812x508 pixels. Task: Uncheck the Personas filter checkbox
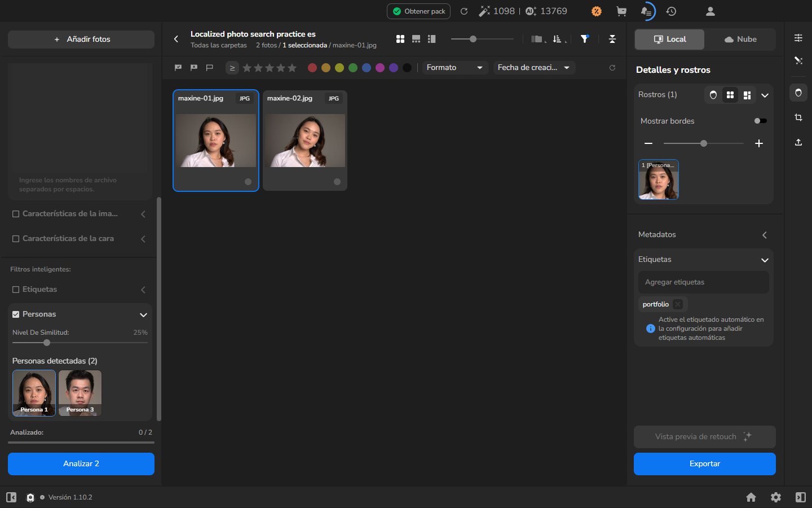click(16, 314)
